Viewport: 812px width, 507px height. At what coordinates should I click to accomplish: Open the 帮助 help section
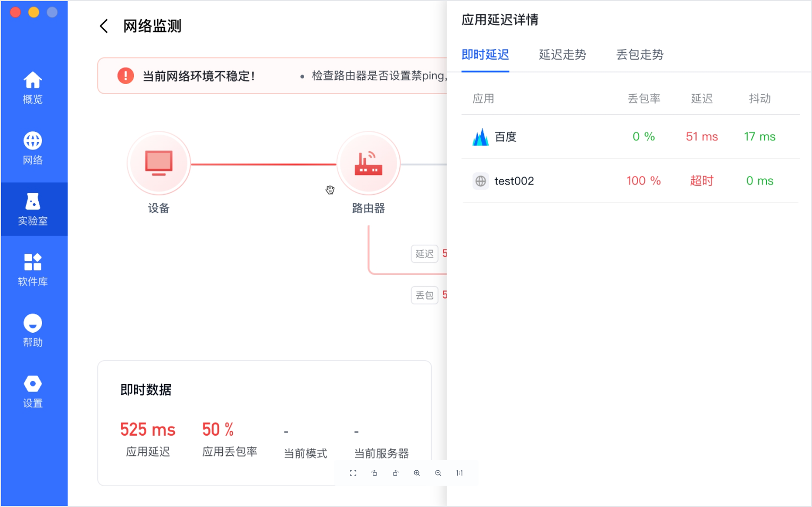[32, 330]
